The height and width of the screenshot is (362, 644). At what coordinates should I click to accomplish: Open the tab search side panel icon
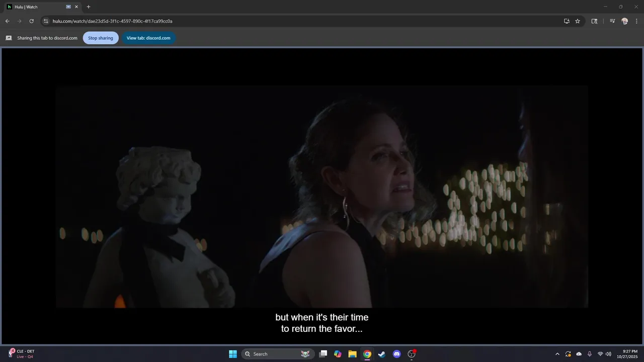(594, 21)
